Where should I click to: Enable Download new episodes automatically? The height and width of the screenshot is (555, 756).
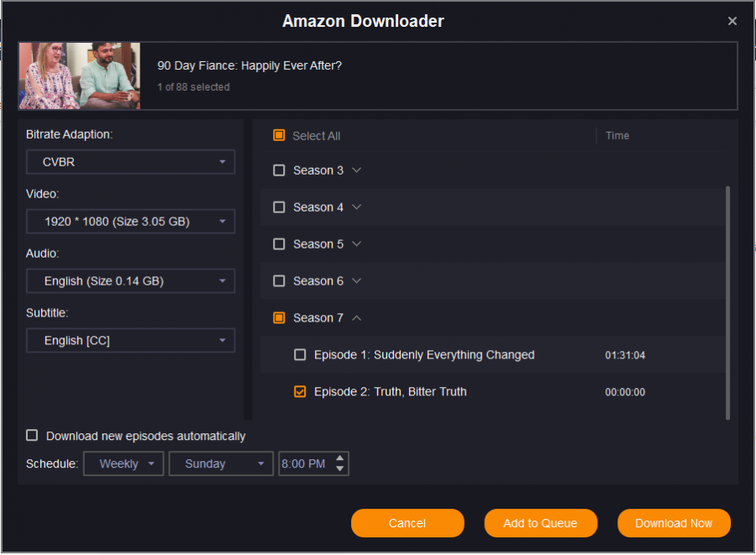click(x=32, y=436)
